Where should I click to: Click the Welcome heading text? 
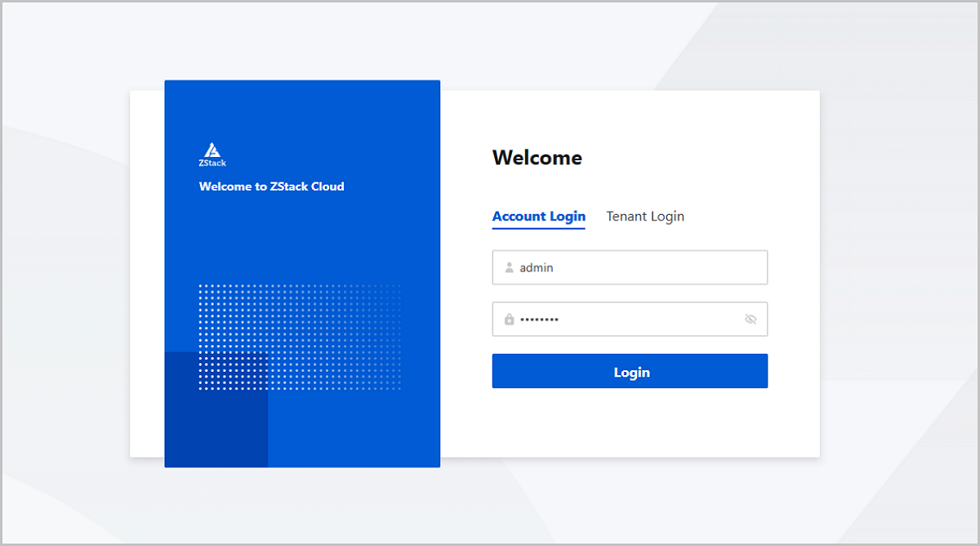[537, 158]
